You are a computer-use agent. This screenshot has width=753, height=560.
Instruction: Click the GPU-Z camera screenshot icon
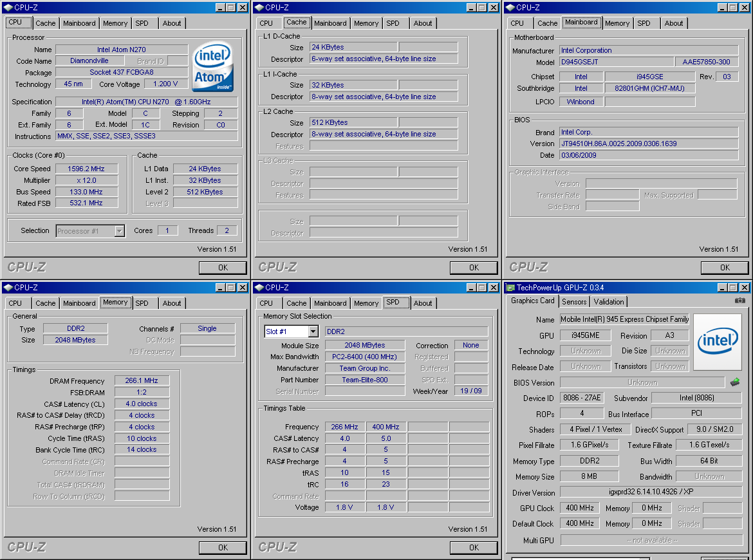[x=740, y=301]
